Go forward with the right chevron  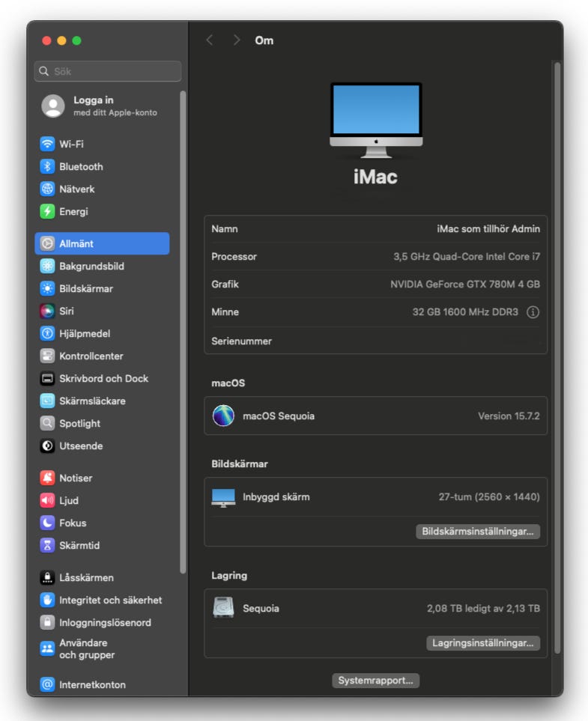(236, 40)
